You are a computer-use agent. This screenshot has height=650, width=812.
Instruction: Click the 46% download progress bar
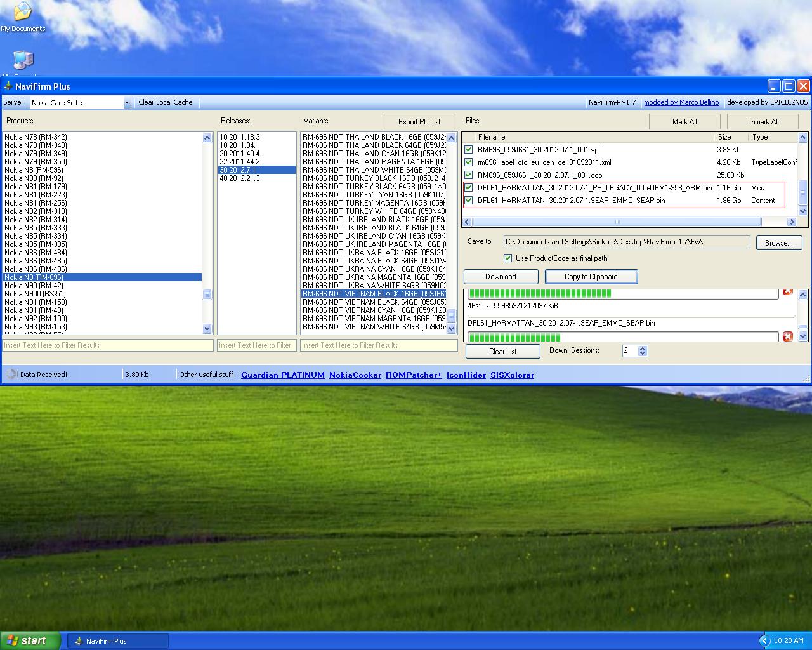click(x=622, y=294)
